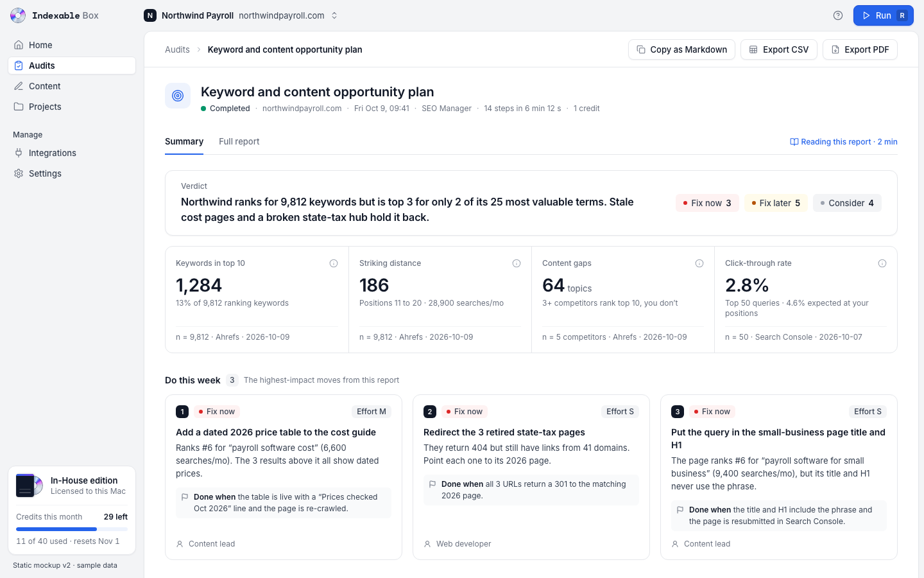Click the info icon on Keywords in top 10
This screenshot has width=924, height=578.
point(334,263)
